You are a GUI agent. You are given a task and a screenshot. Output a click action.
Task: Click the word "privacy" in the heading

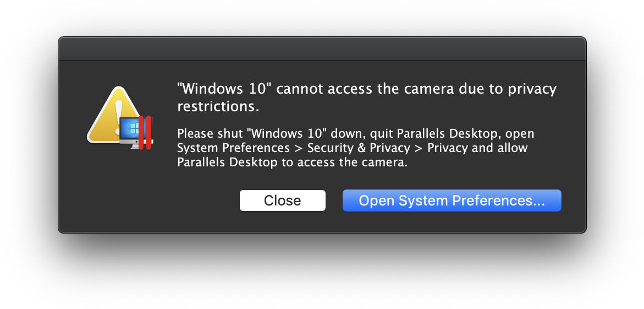click(x=532, y=90)
